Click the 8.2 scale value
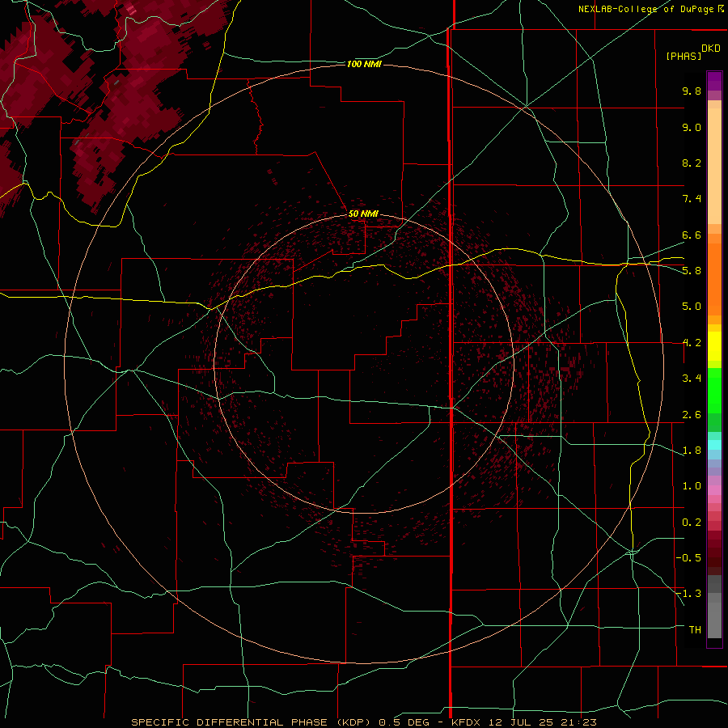This screenshot has height=728, width=728. point(692,163)
